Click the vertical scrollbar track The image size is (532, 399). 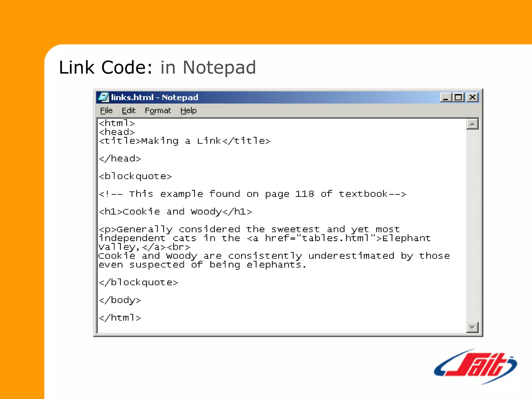pos(472,225)
